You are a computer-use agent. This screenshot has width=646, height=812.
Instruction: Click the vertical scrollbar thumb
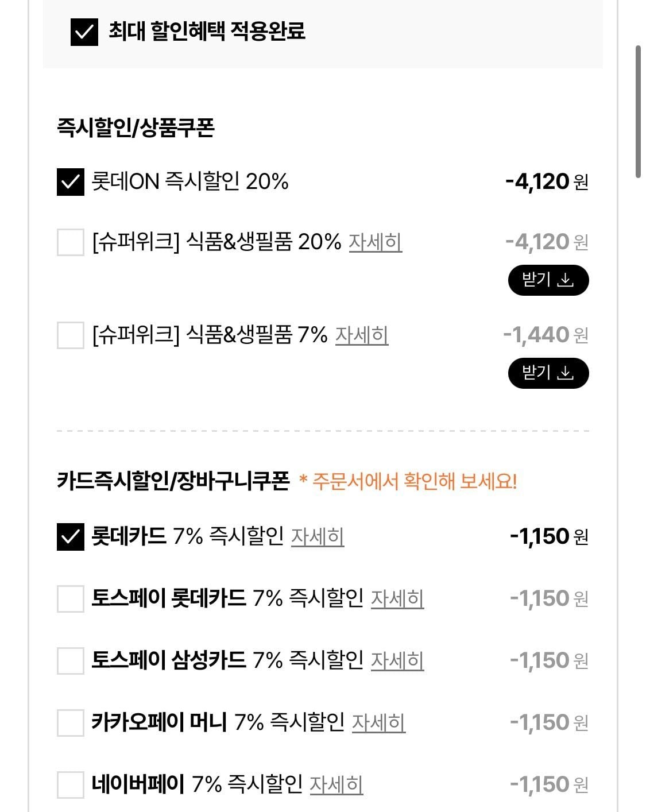(638, 112)
